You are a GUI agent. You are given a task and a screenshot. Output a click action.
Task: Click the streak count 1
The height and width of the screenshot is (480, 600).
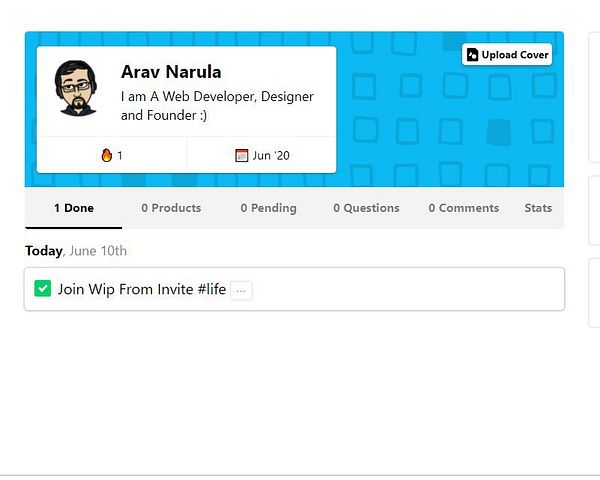click(120, 155)
